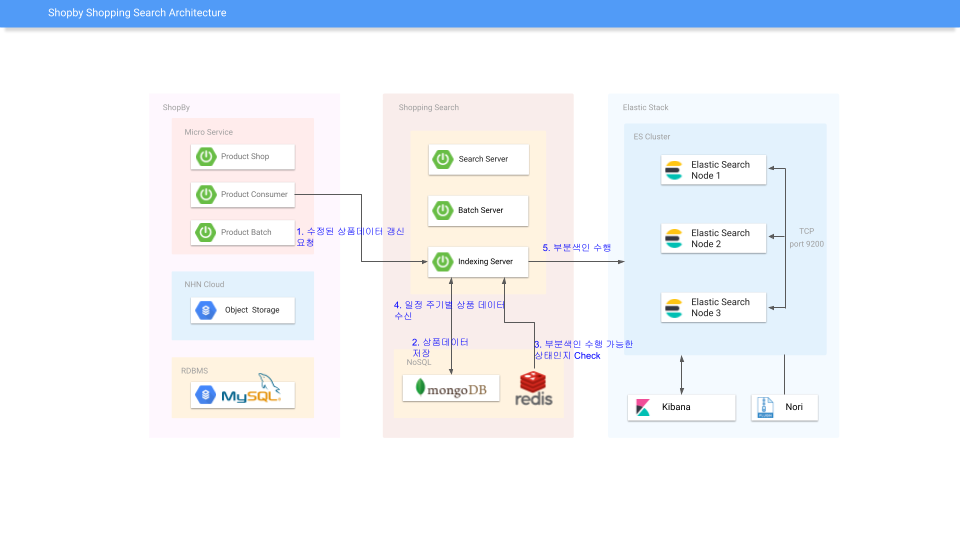
Task: Click the MySQL dolphin logo
Action: (x=251, y=389)
